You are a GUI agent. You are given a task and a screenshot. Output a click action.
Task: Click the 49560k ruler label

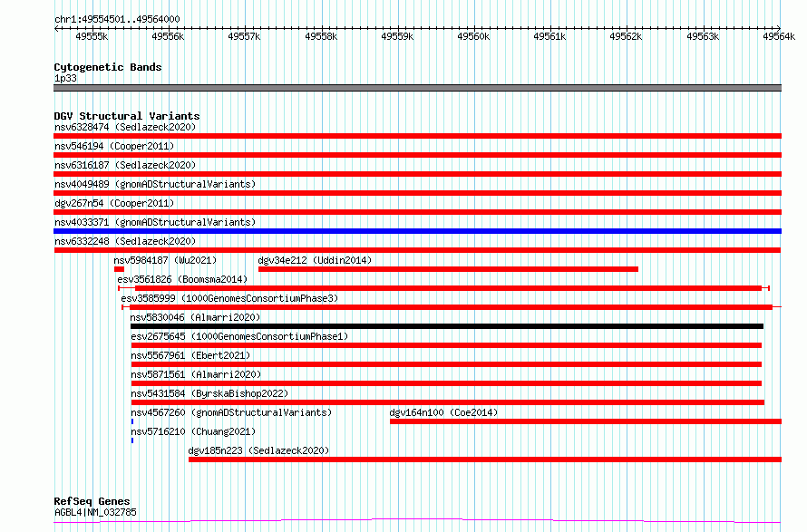pos(473,36)
